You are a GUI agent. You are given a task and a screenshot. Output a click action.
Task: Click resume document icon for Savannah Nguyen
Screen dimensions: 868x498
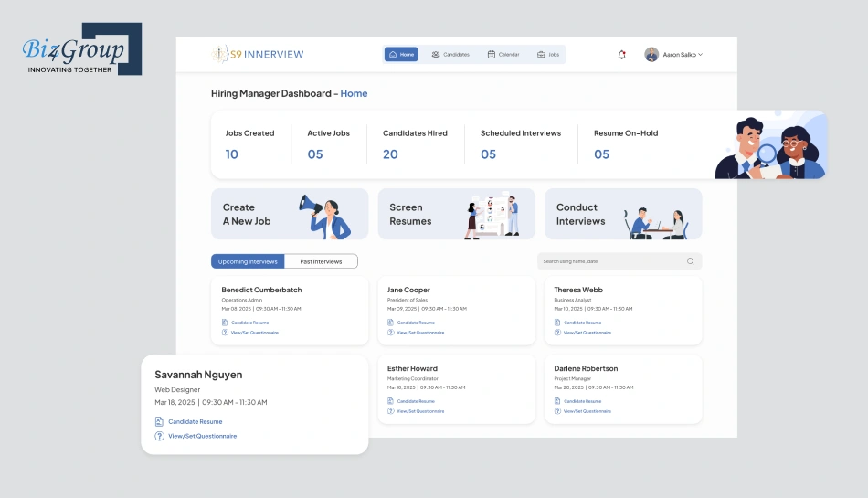coord(159,421)
